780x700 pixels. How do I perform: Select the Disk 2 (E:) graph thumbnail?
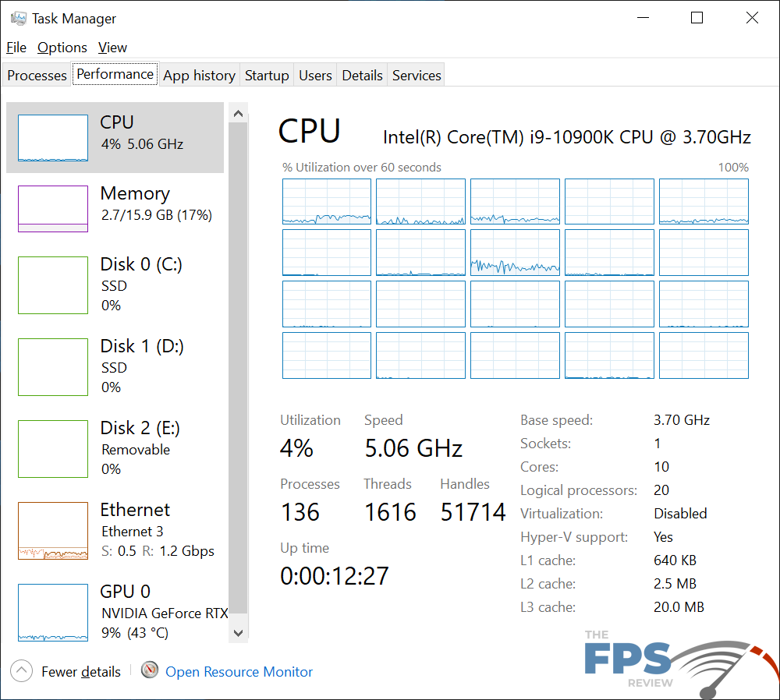coord(53,449)
